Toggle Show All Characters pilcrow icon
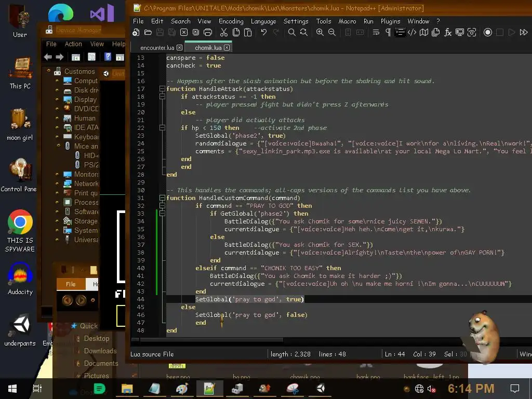 (x=388, y=32)
